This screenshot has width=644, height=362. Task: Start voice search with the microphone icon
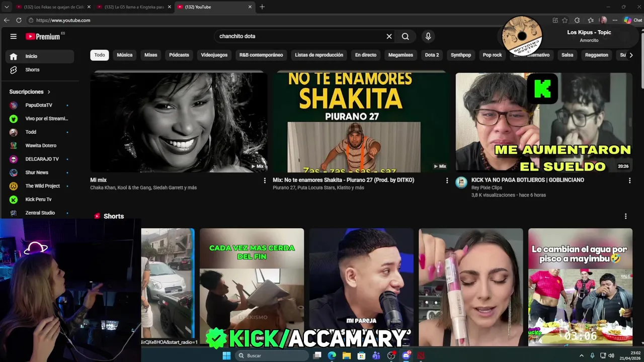point(428,36)
